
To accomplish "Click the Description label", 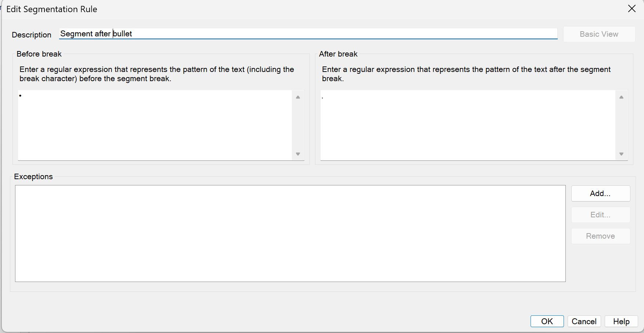I will (x=32, y=35).
